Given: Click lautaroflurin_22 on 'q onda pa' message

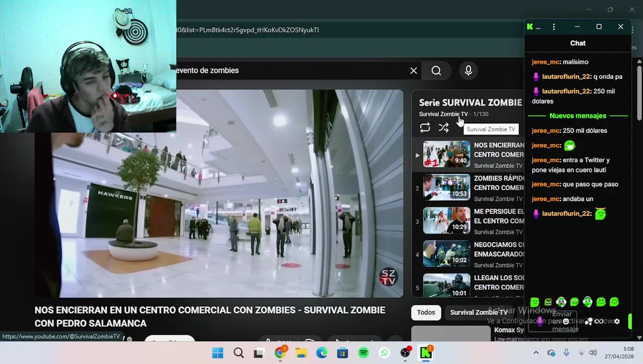Looking at the screenshot, I should (566, 77).
